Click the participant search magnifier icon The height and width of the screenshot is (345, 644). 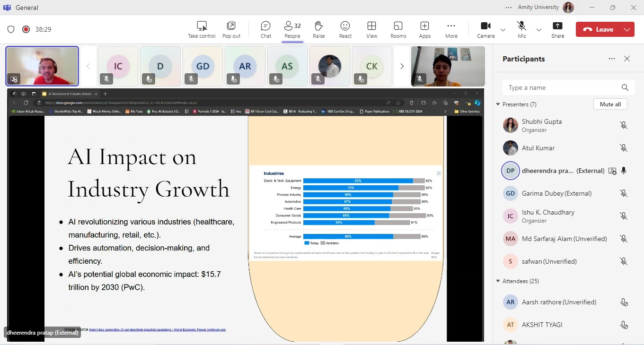click(x=625, y=87)
